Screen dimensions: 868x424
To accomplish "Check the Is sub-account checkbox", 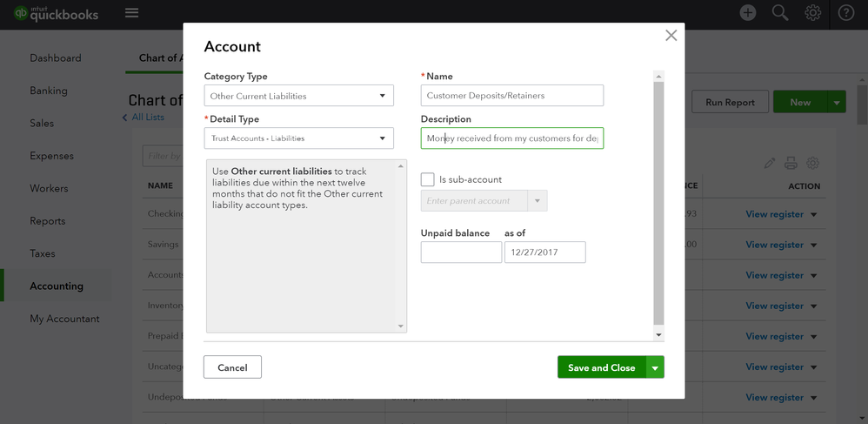I will pos(428,179).
